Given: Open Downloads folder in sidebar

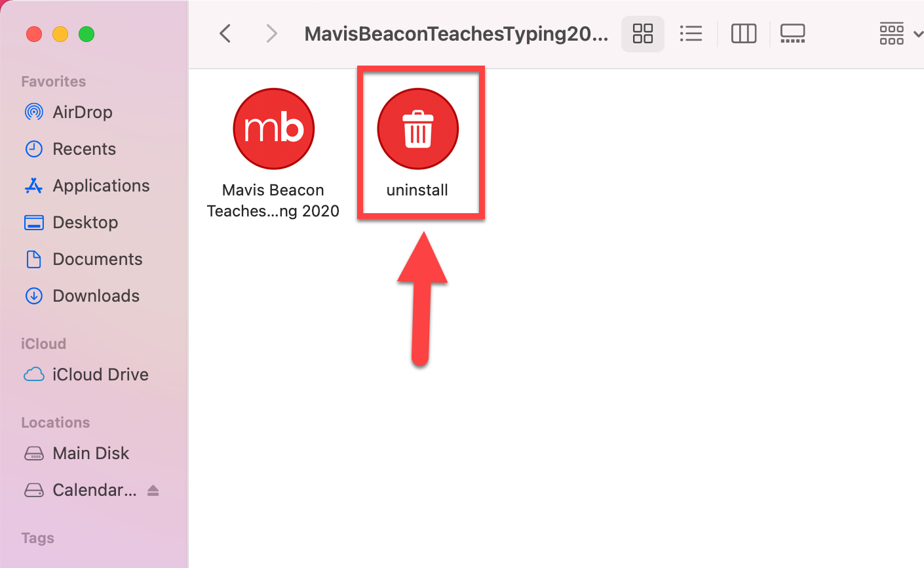Looking at the screenshot, I should tap(96, 296).
